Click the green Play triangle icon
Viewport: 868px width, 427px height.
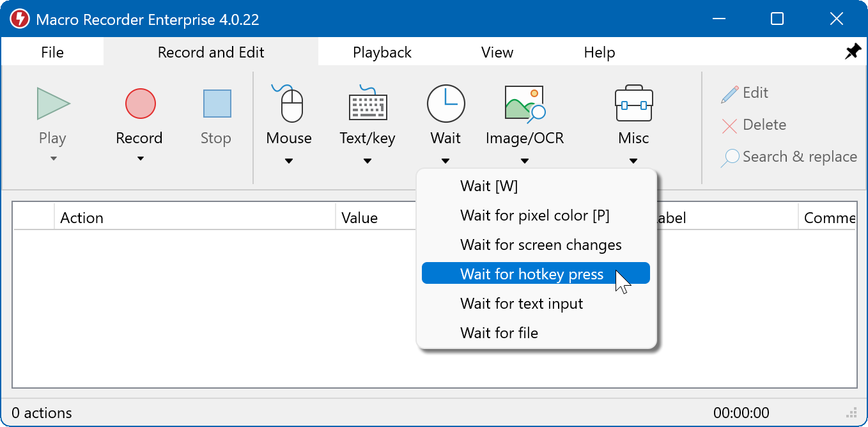(53, 104)
